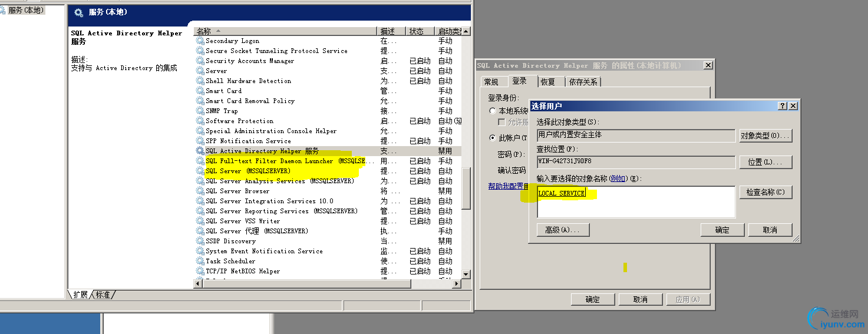This screenshot has height=334, width=868.
Task: Click the services list scrollbar up arrow
Action: pyautogui.click(x=466, y=31)
